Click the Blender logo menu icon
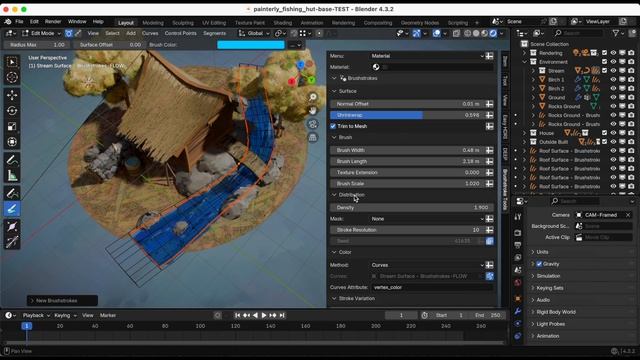 (7, 22)
